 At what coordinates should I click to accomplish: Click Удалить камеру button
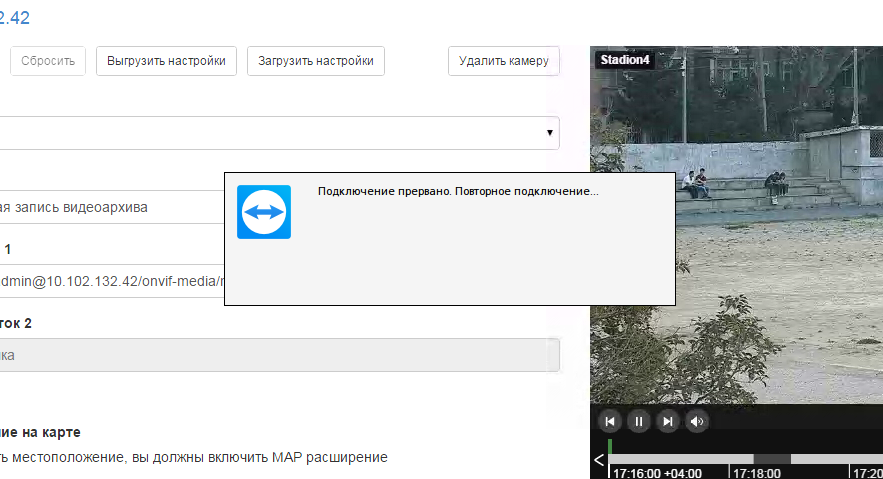503,61
